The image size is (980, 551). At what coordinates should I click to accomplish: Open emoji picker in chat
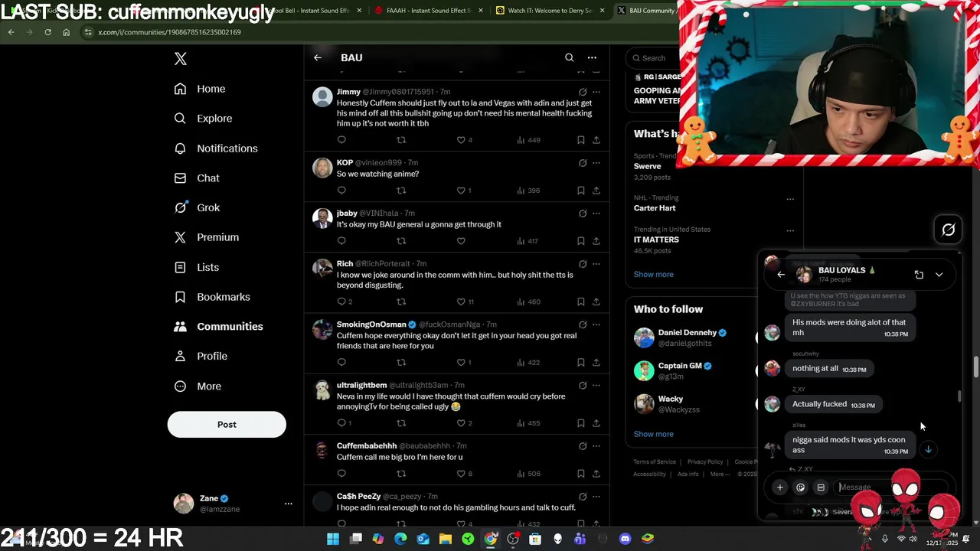click(800, 487)
